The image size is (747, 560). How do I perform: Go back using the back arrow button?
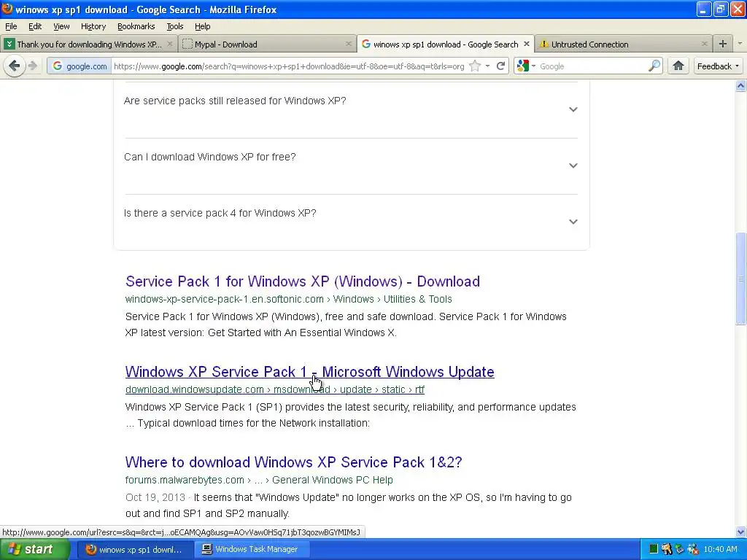point(15,66)
